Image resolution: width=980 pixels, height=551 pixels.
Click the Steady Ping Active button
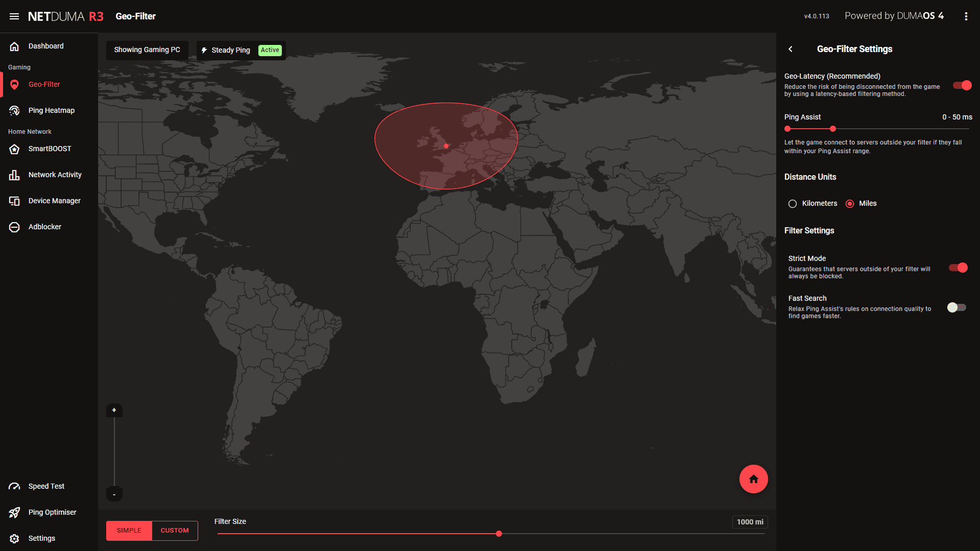240,50
